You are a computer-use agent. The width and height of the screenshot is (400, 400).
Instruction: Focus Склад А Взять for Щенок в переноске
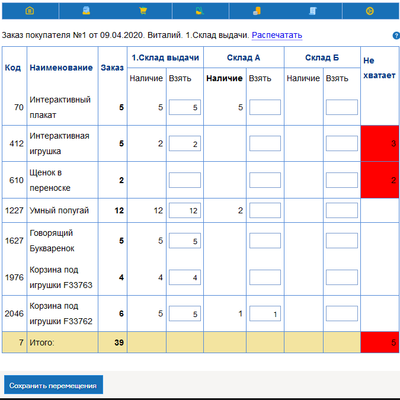click(265, 180)
